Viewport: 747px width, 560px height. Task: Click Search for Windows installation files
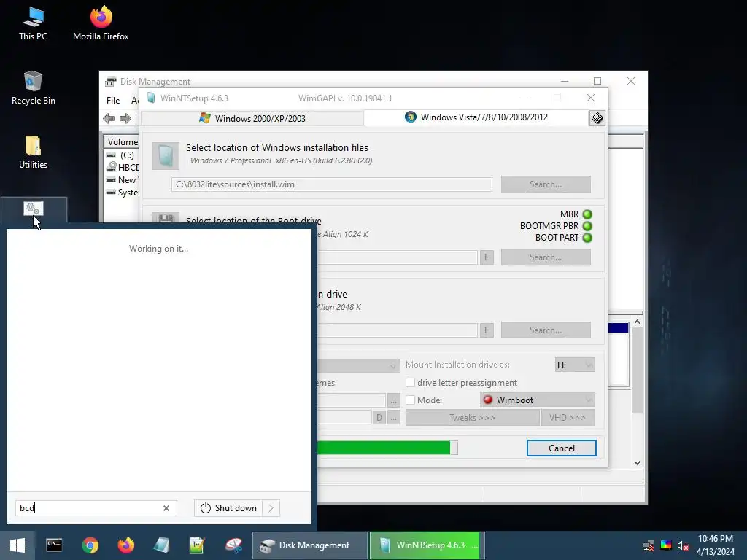point(546,184)
